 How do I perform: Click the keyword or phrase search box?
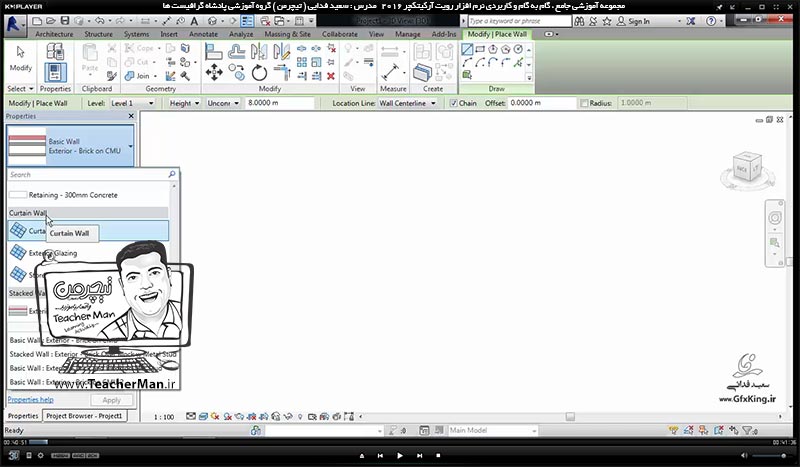tap(519, 21)
